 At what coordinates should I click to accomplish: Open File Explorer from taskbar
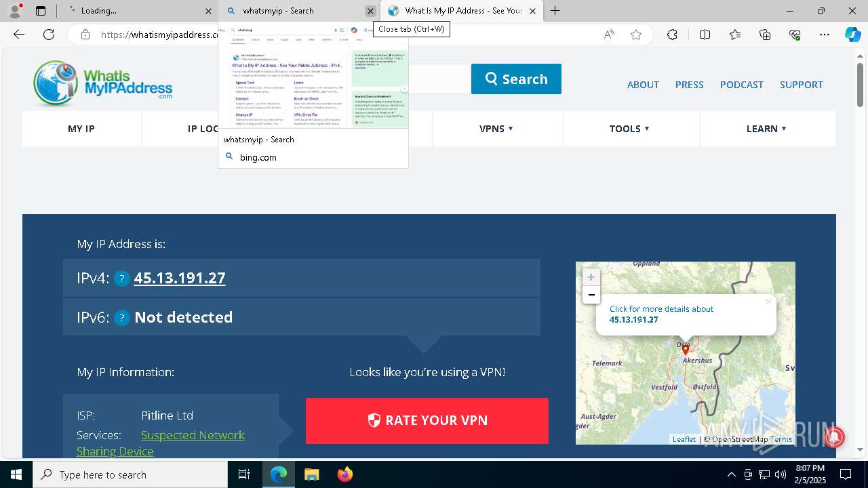(311, 474)
